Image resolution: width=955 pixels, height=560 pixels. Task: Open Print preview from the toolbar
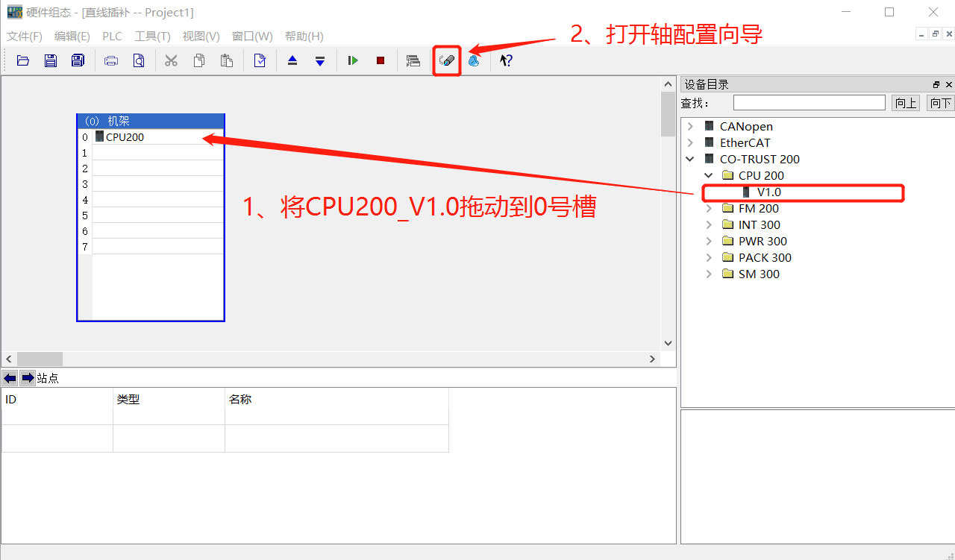139,61
